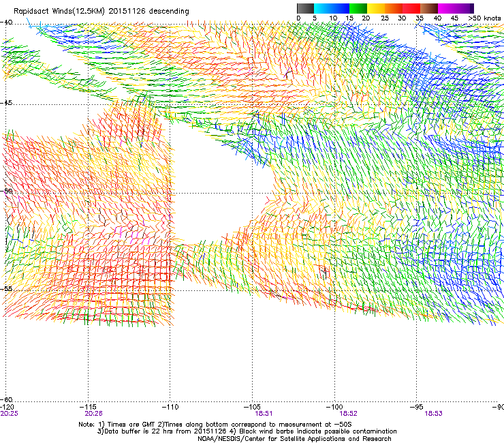Click the orange 25-30 knots legend segment
Screen dimensions: 504x443
point(394,8)
